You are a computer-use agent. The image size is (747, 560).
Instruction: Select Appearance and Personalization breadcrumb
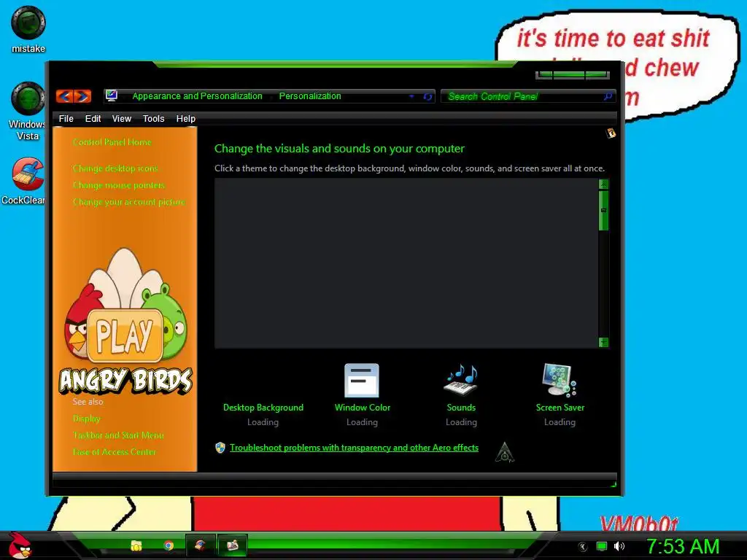[197, 96]
